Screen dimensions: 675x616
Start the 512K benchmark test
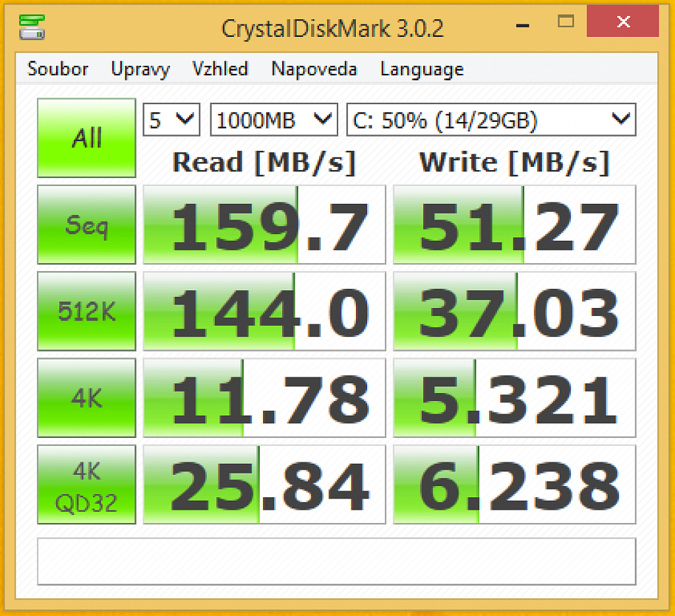click(86, 311)
